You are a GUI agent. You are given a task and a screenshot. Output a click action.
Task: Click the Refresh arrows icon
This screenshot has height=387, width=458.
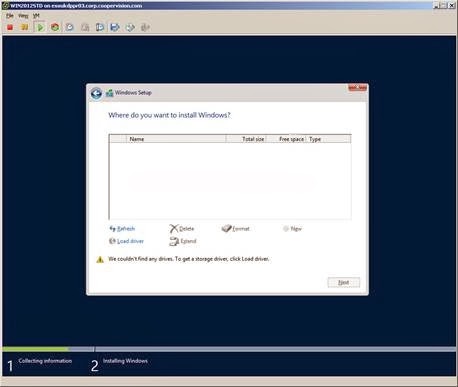point(112,229)
